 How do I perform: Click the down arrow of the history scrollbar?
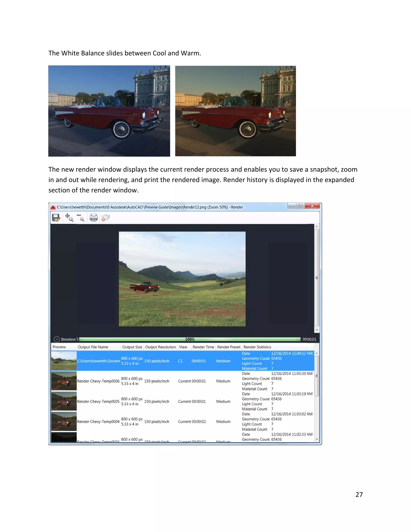[x=317, y=439]
